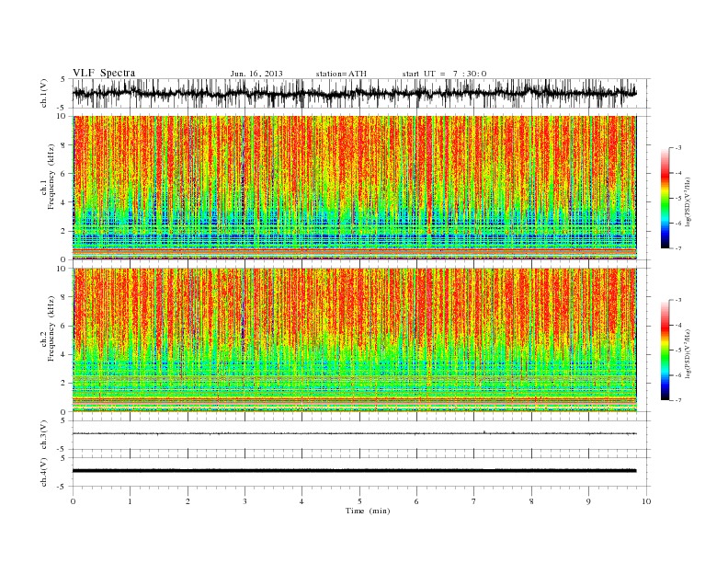The height and width of the screenshot is (563, 728).
Task: Click the "-3" label on ch.2 color bar
Action: [677, 300]
